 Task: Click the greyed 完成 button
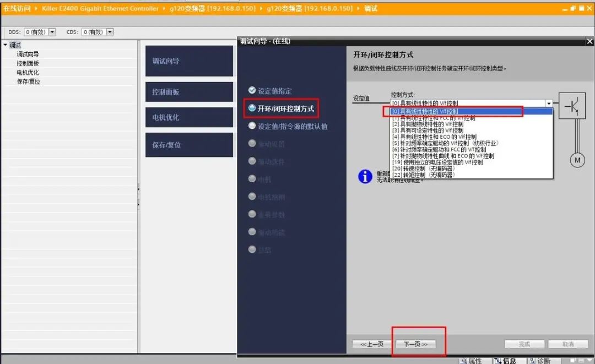[524, 344]
